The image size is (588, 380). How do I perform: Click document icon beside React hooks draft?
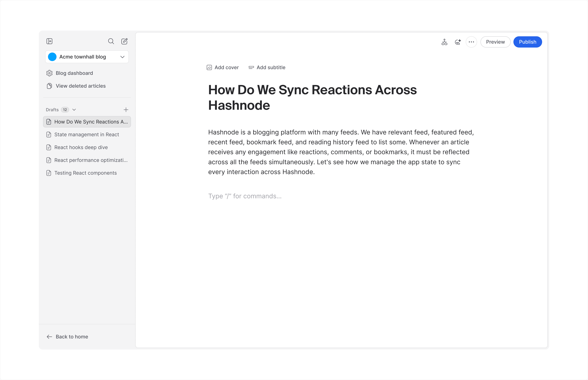49,147
